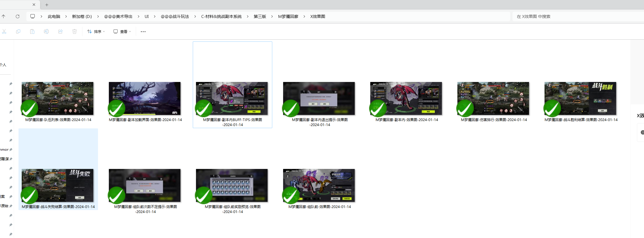Expand chevron after @@@战斗玩法 in breadcrumb
The width and height of the screenshot is (644, 238).
point(195,16)
